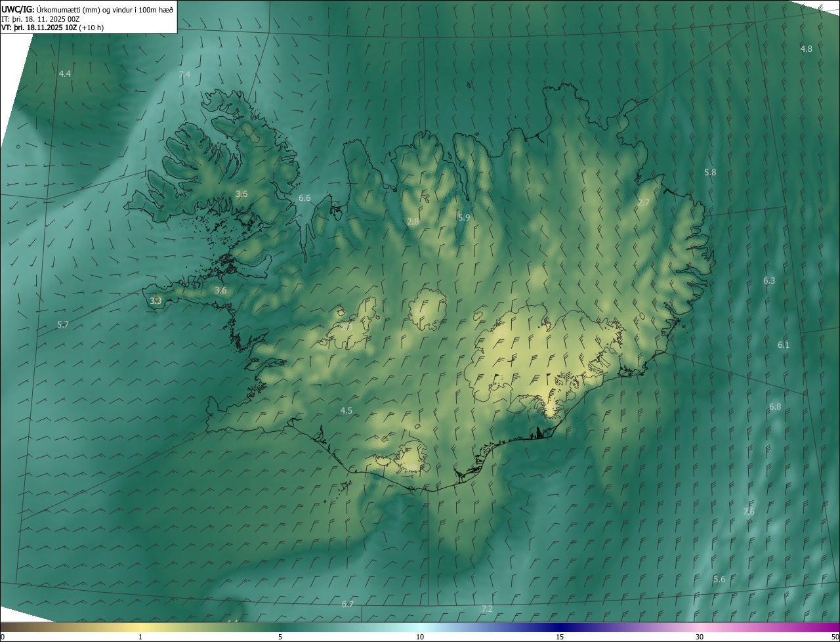Select the "Úrkomumætti (mm) og vindur í 100m hæð" heading
Screen dimensions: 840x642
click(104, 9)
